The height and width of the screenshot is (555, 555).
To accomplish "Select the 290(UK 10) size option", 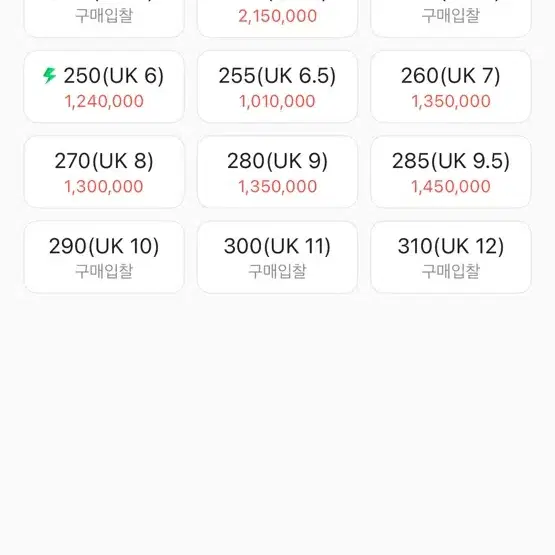I will click(x=104, y=257).
